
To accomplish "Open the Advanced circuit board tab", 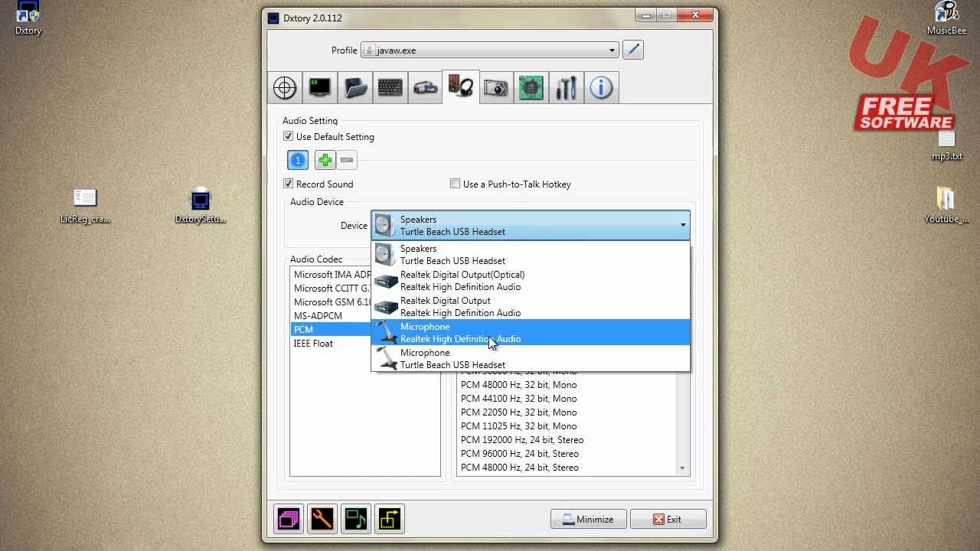I will coord(531,88).
